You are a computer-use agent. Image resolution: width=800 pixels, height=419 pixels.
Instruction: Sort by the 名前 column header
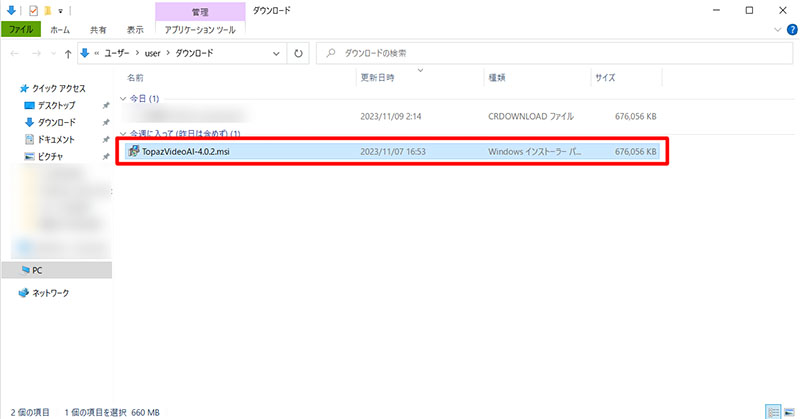pyautogui.click(x=135, y=78)
